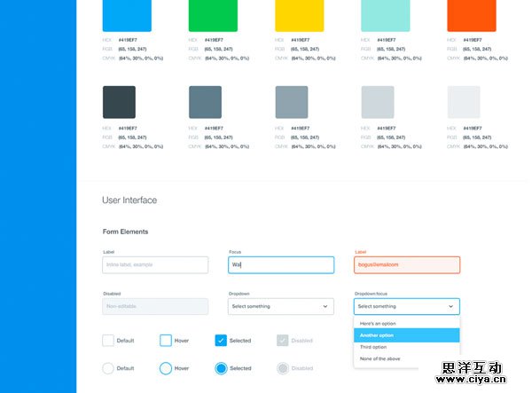
Task: Select the slate blue-gray swatch
Action: (x=206, y=102)
